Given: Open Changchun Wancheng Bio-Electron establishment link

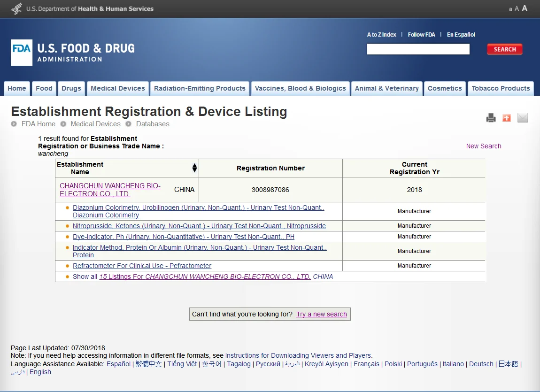Looking at the screenshot, I should (x=110, y=190).
